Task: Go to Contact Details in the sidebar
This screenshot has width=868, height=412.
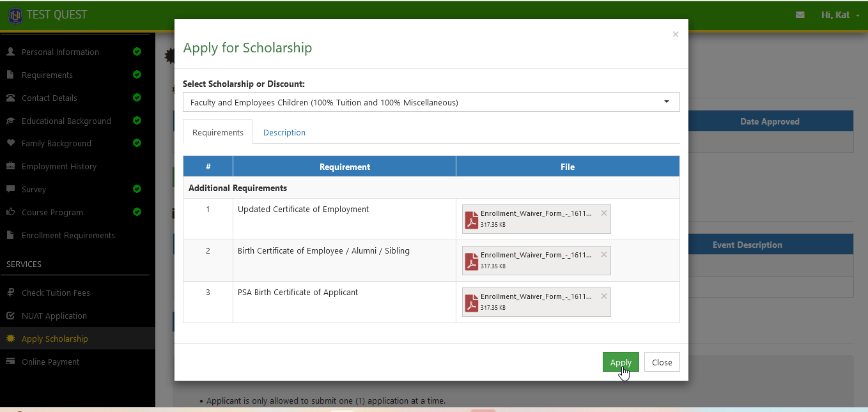Action: [x=49, y=98]
